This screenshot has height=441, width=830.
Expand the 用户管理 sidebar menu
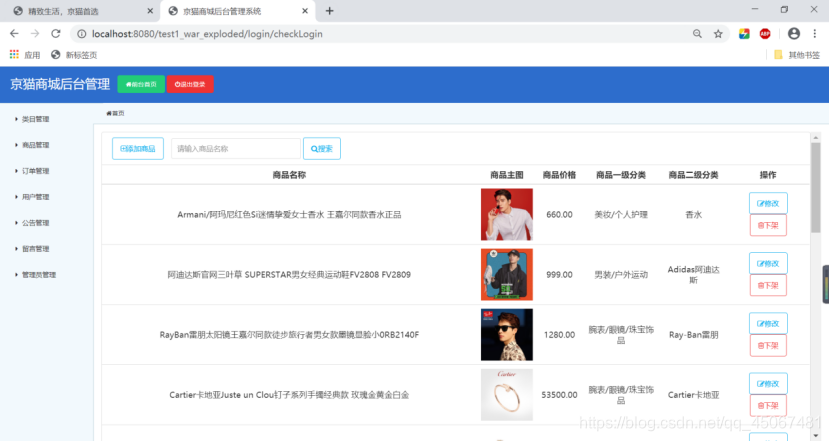[32, 197]
